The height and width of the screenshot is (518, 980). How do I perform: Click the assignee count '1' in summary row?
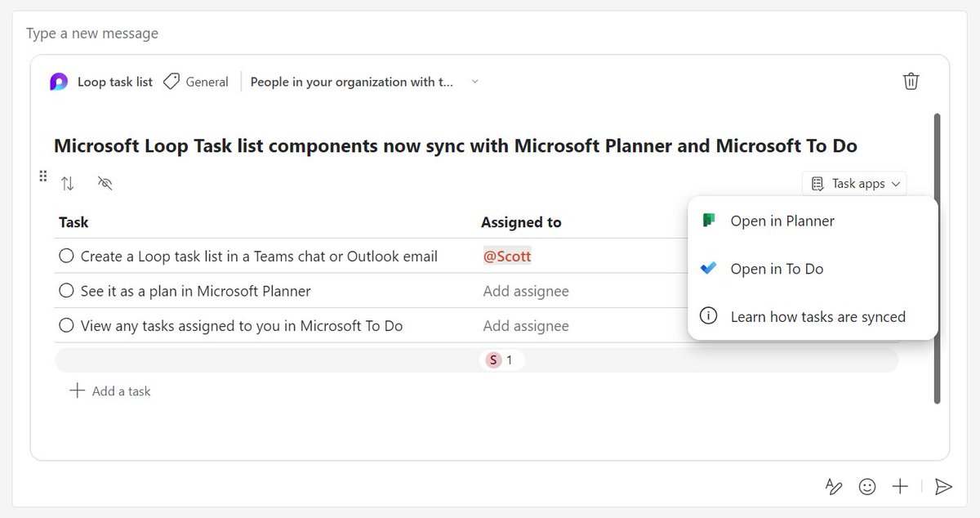click(510, 360)
